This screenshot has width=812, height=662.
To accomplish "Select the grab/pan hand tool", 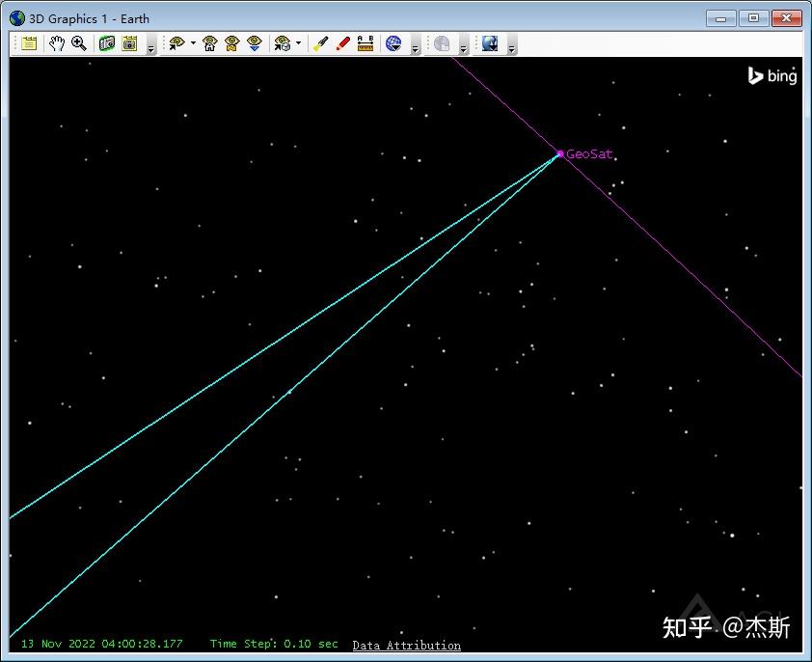I will [57, 43].
